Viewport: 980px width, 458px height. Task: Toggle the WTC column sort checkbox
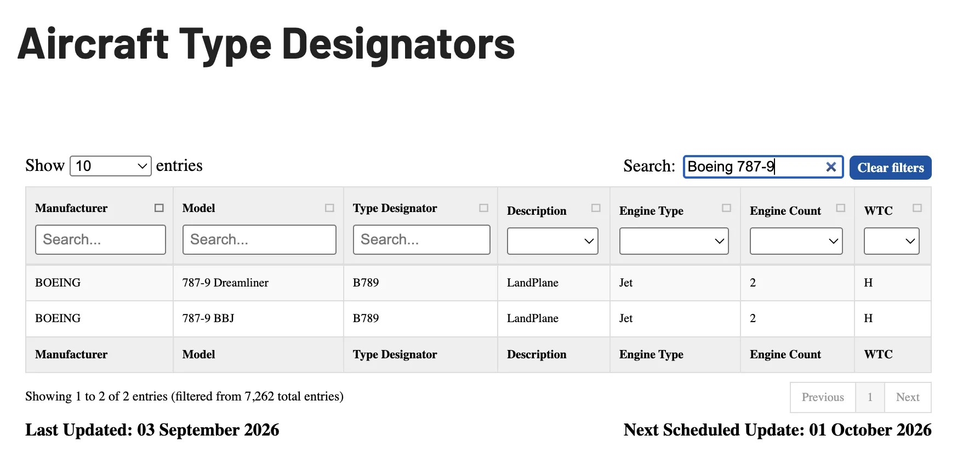click(917, 208)
